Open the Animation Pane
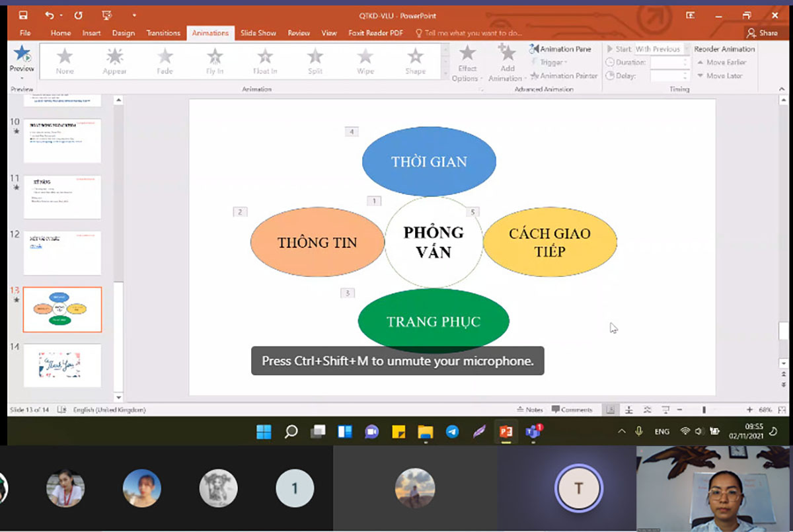This screenshot has width=793, height=532. tap(560, 49)
